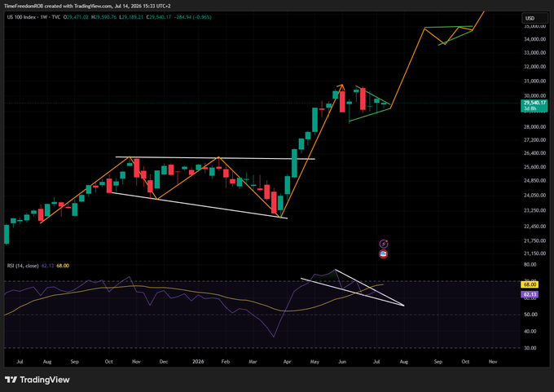This screenshot has width=554, height=392.
Task: Click the May label on the time axis
Action: [x=314, y=362]
